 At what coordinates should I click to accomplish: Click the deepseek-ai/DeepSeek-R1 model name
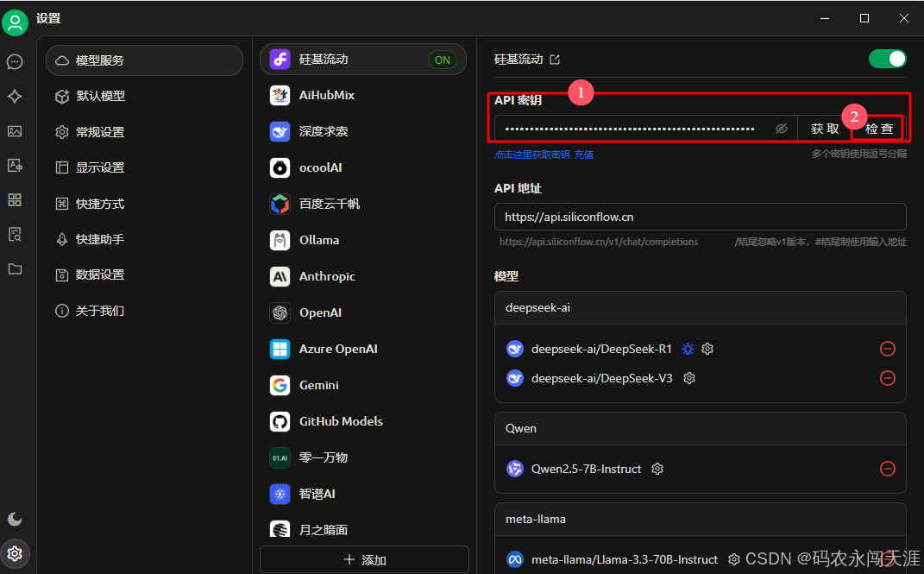click(x=601, y=349)
